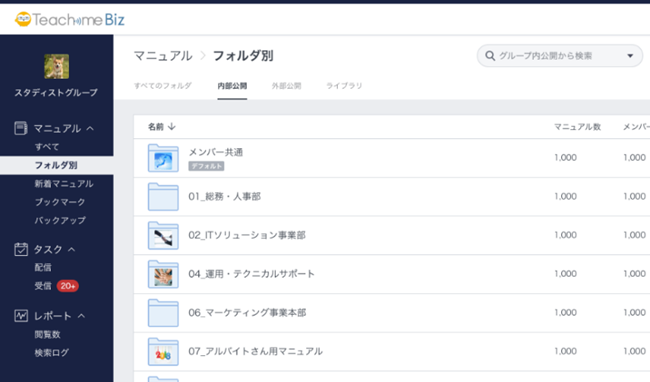Click manual count 1,000 for 04_運用・テクニカルサポート
Image resolution: width=650 pixels, height=382 pixels.
pyautogui.click(x=565, y=274)
